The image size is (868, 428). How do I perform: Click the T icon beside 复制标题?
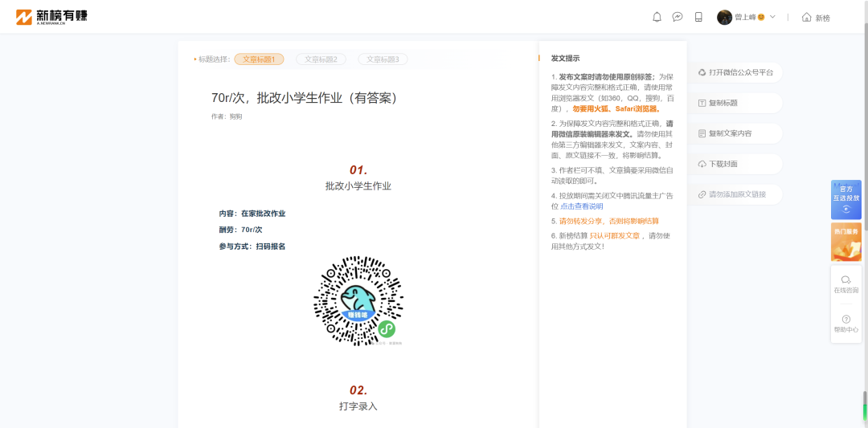tap(702, 103)
